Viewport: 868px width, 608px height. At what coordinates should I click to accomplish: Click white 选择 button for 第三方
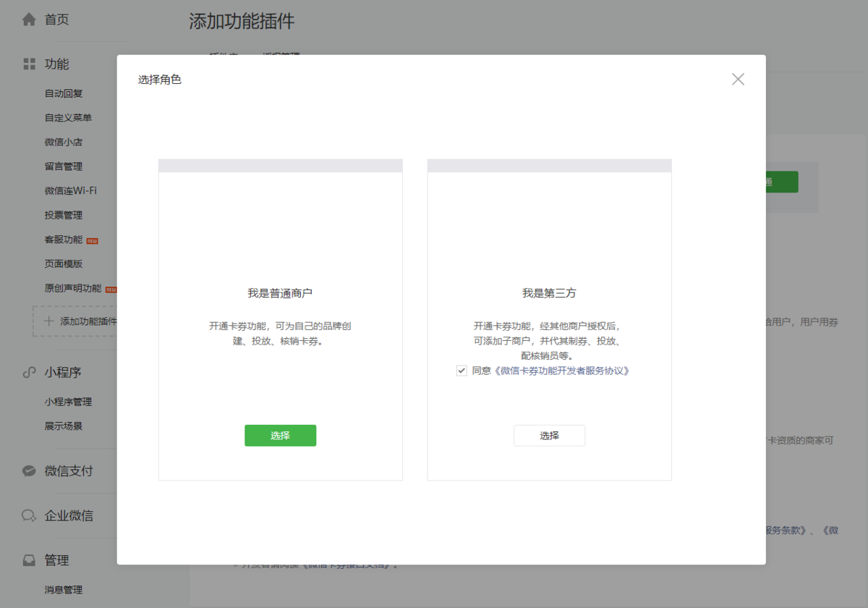tap(549, 435)
